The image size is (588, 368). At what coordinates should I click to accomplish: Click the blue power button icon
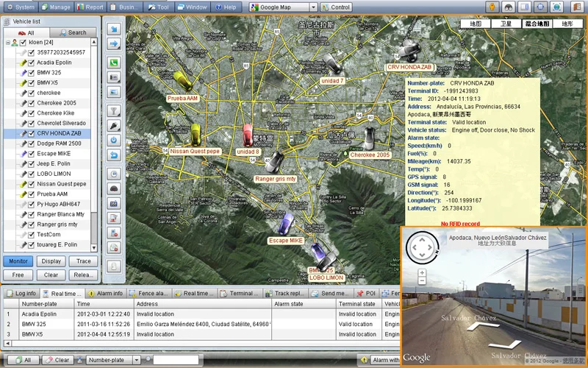click(x=114, y=141)
